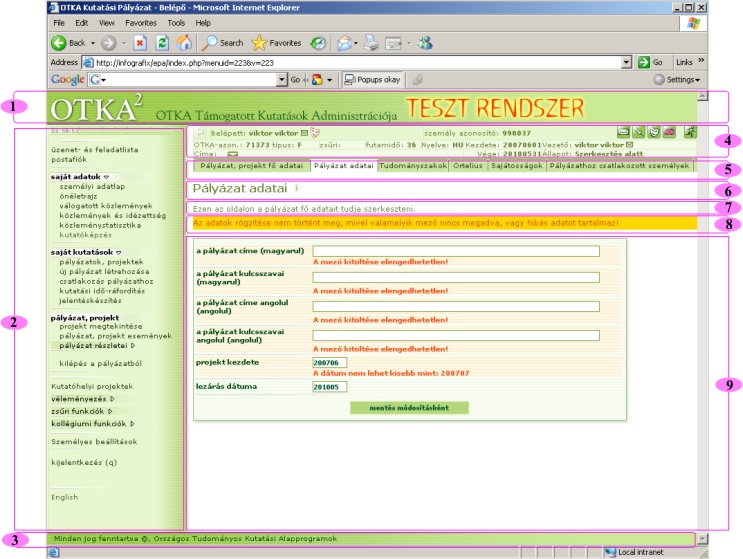Toggle the Popups okay button
This screenshot has height=559, width=743.
pos(372,80)
